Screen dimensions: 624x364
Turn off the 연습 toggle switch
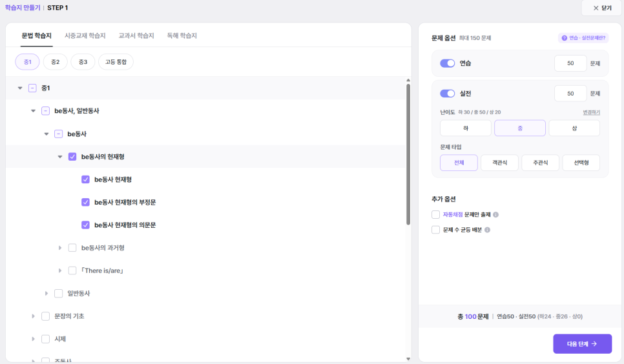coord(447,63)
